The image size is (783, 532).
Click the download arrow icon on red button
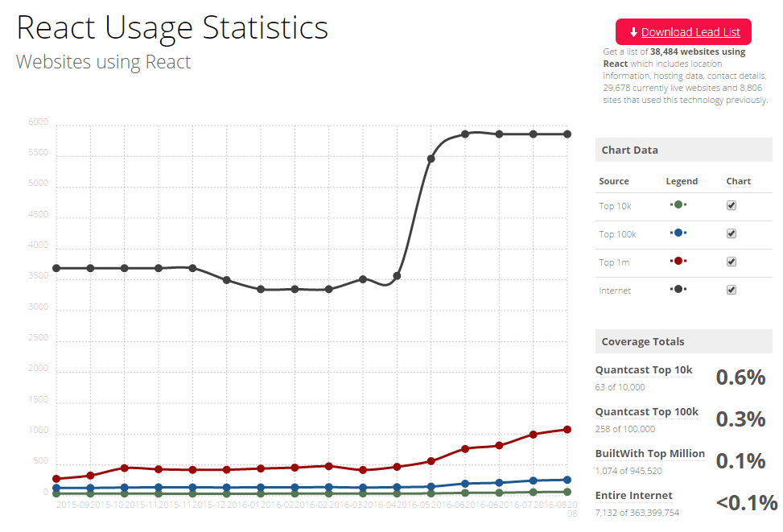(x=633, y=32)
